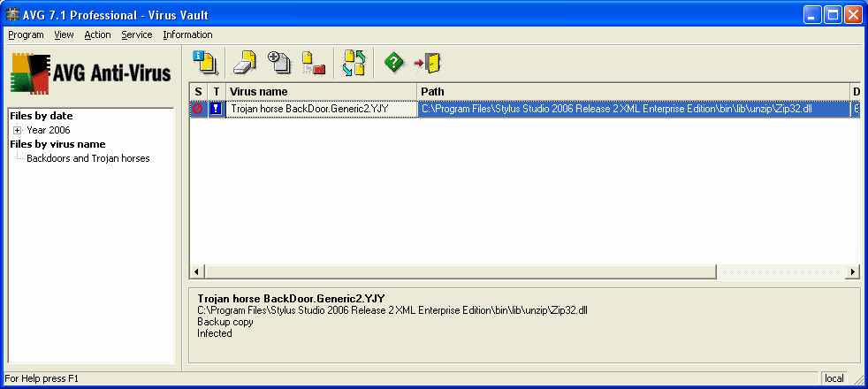
Task: Click the horizontal scrollbar thumb
Action: pyautogui.click(x=461, y=271)
